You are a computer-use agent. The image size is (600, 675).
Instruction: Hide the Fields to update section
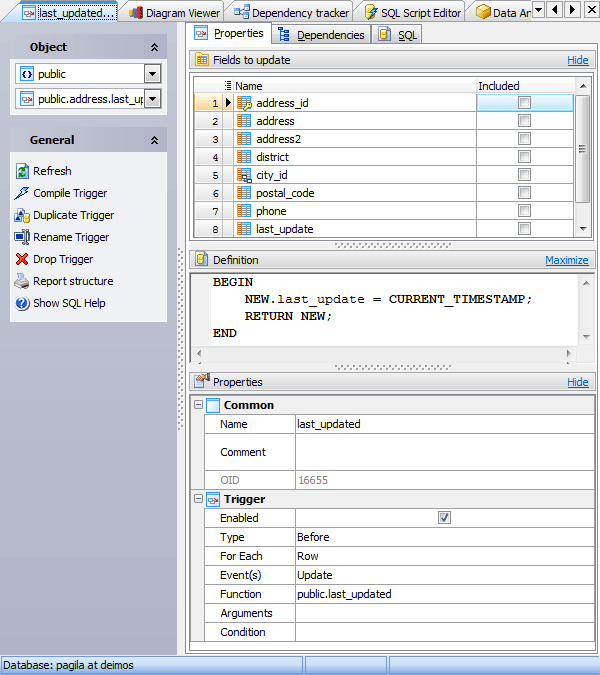pyautogui.click(x=578, y=60)
